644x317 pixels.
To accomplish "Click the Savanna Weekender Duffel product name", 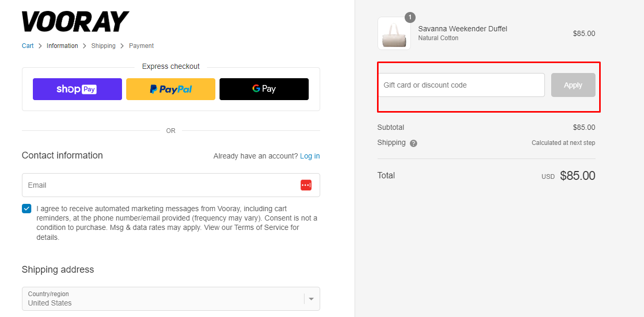I will tap(463, 29).
